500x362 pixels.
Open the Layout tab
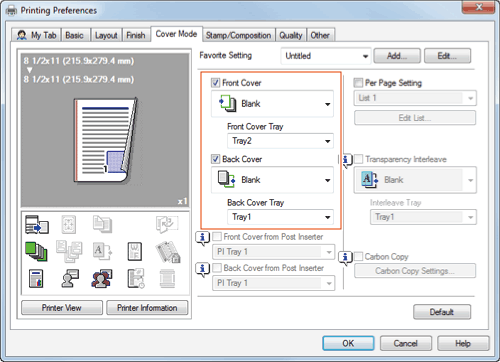click(106, 35)
